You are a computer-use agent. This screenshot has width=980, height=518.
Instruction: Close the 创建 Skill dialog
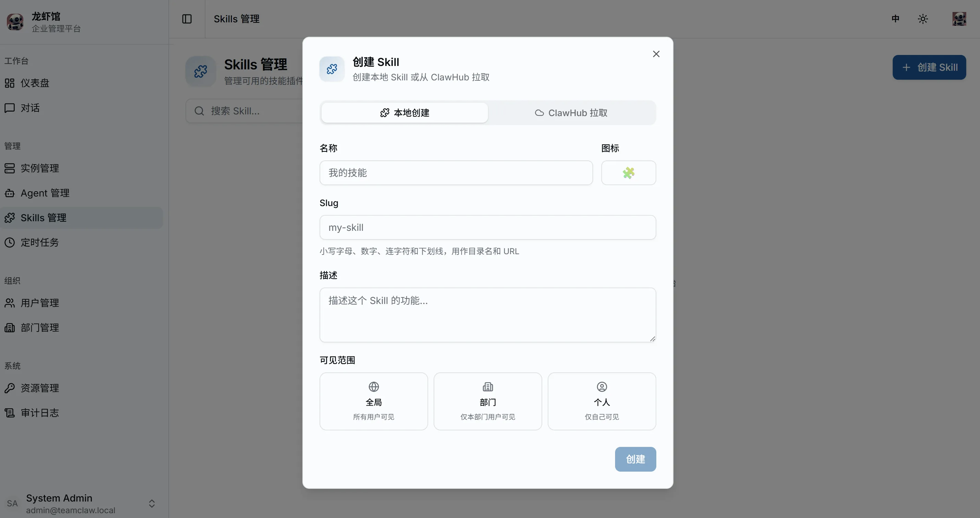pyautogui.click(x=656, y=54)
